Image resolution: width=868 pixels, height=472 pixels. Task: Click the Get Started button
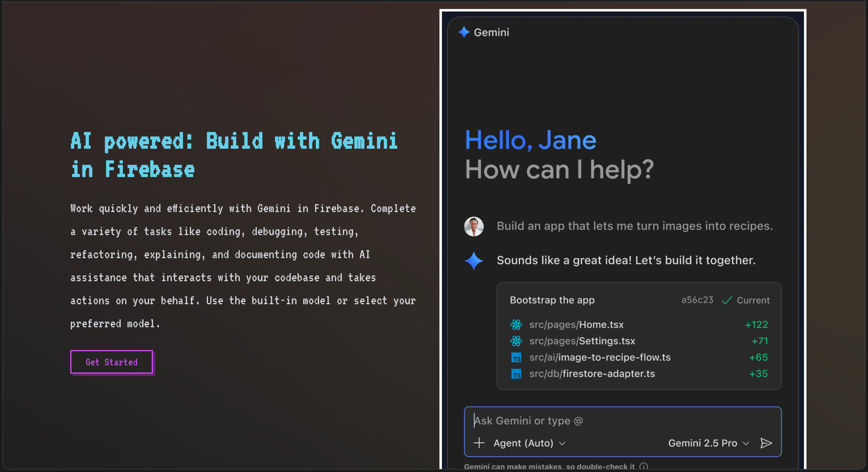[112, 362]
